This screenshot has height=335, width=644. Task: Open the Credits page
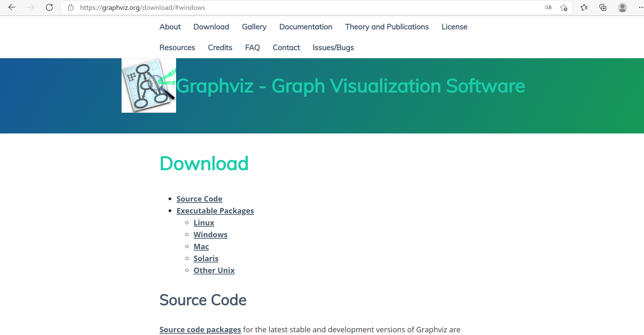click(x=220, y=48)
